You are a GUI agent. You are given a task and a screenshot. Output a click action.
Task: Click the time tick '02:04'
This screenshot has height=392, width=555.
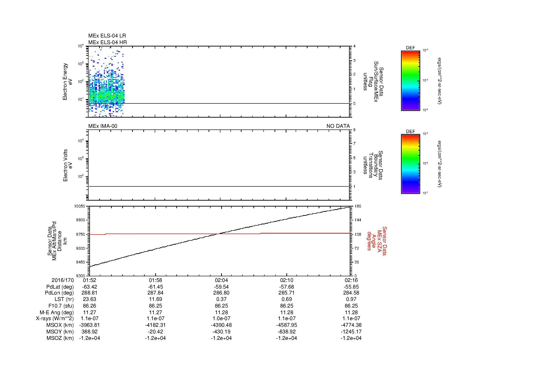pos(221,280)
